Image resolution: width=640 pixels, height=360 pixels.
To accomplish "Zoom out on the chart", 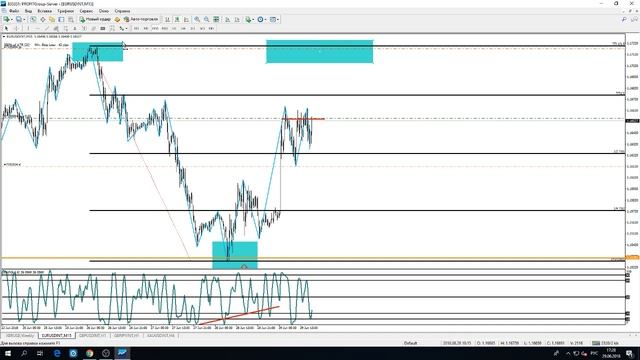I will 207,19.
